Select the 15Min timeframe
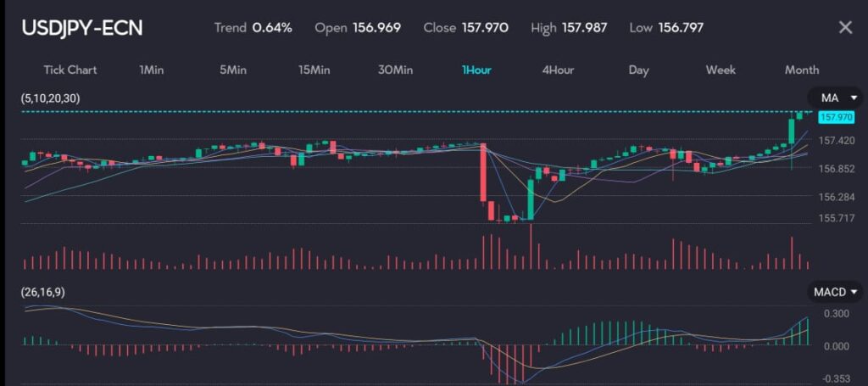Viewport: 868px width, 386px height. (x=314, y=70)
